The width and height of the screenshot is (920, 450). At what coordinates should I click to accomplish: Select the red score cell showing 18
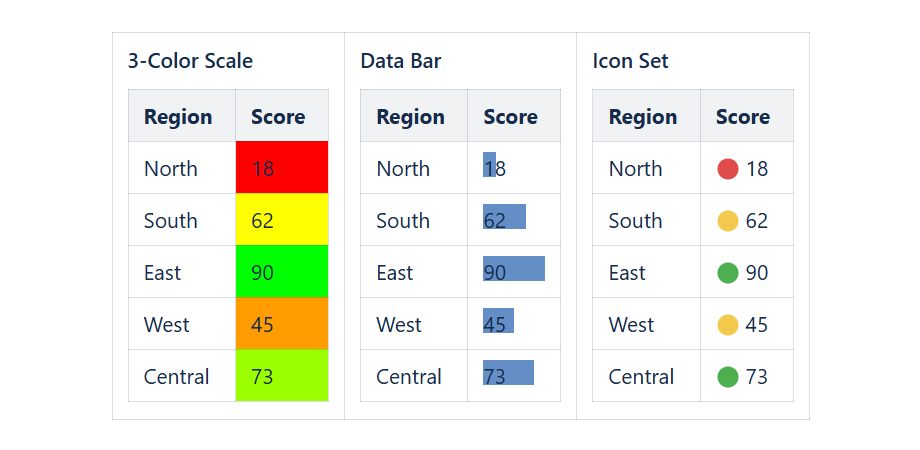(x=282, y=168)
